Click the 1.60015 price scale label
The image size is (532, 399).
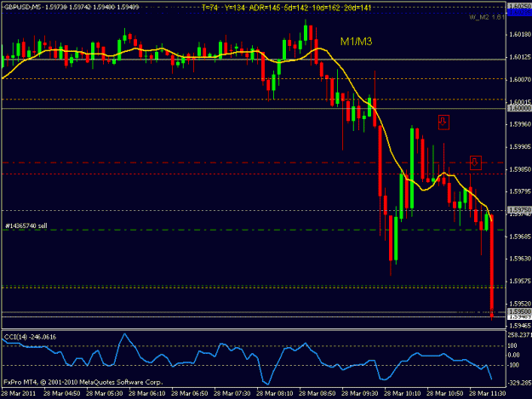(520, 102)
